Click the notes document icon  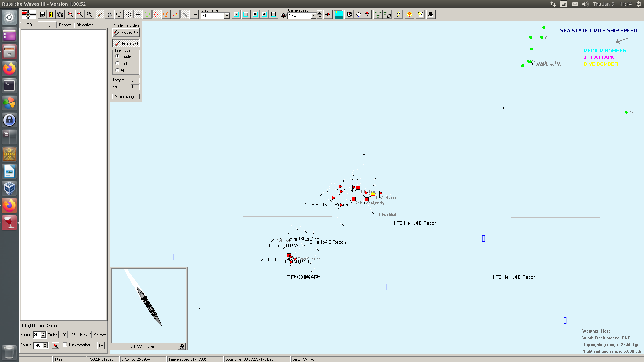pos(420,14)
